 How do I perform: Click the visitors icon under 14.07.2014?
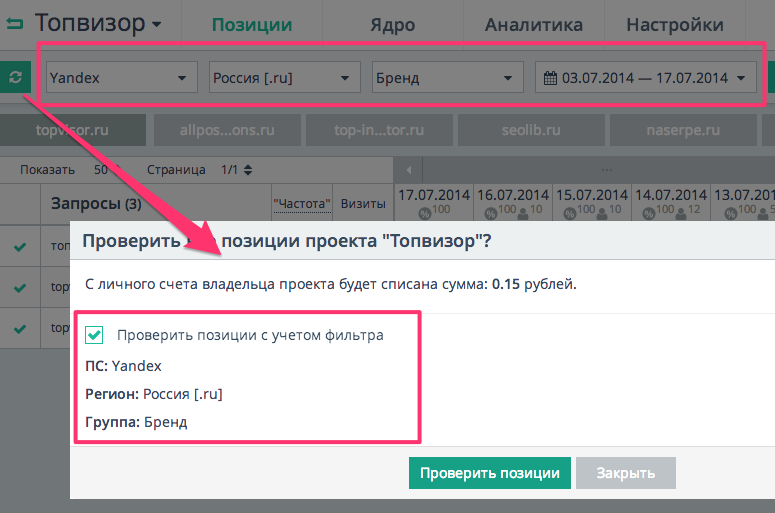click(x=681, y=213)
